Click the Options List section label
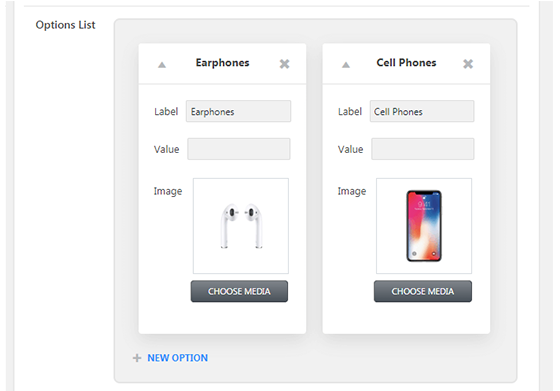 click(x=65, y=25)
